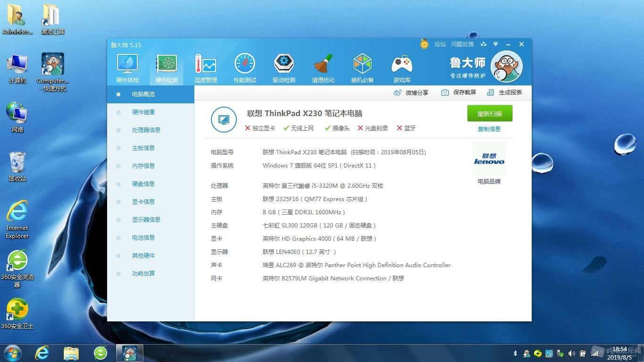The height and width of the screenshot is (362, 644).
Task: Minimize the 鲁大师 window
Action: point(509,44)
